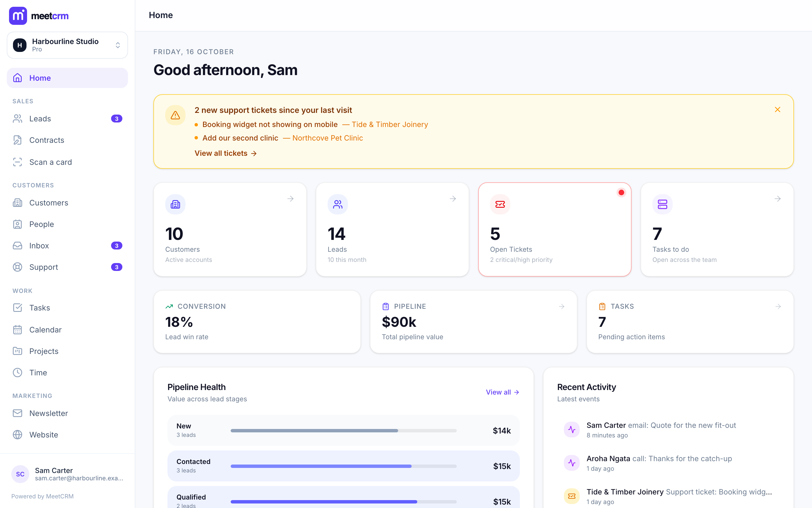The height and width of the screenshot is (508, 812).
Task: Click the arrow on the Leads card
Action: [453, 199]
